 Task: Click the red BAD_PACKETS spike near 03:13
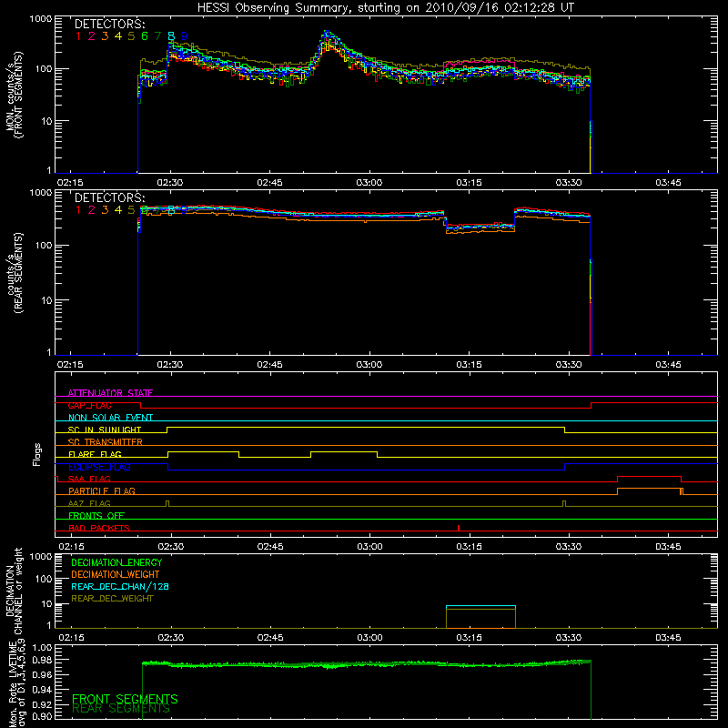459,528
